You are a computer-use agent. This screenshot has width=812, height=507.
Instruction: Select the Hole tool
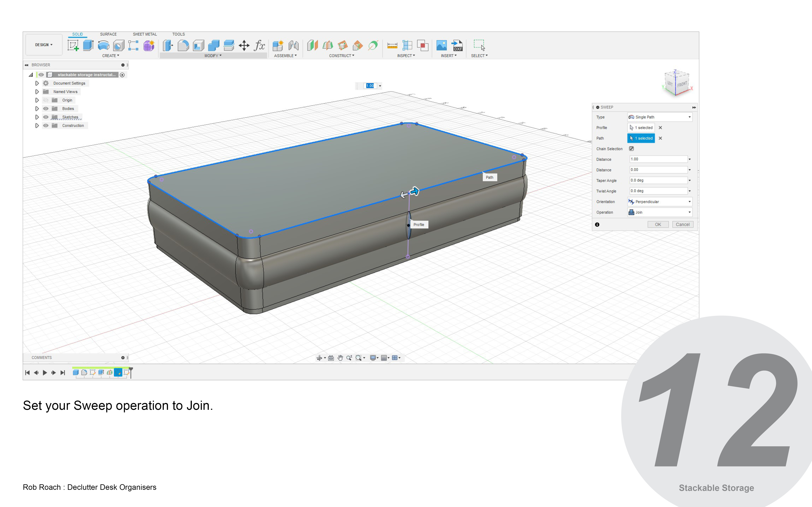(x=118, y=45)
